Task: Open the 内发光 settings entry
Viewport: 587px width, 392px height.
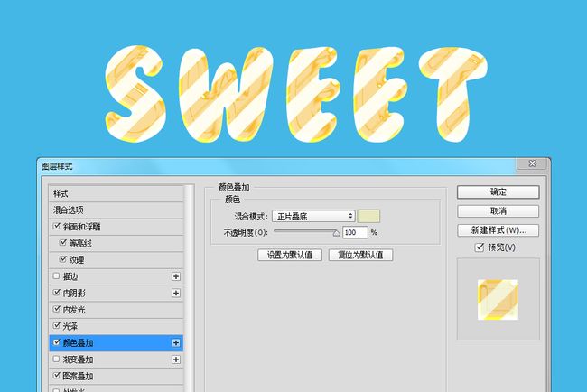Action: pos(116,310)
